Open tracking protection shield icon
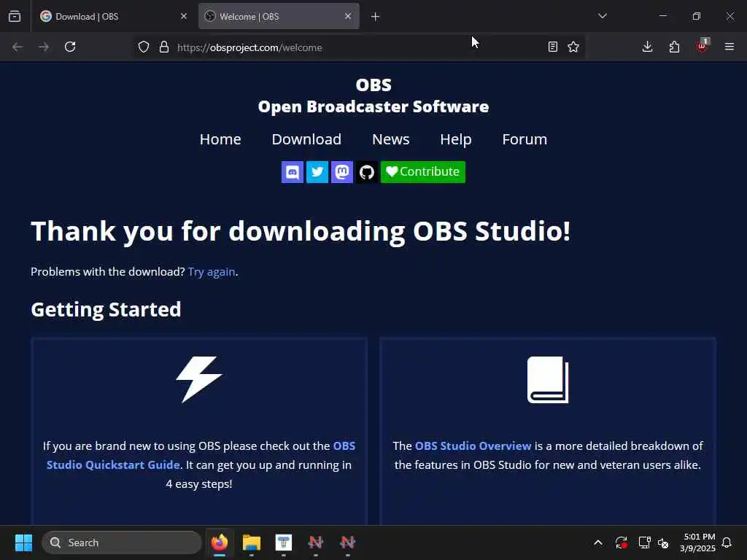Viewport: 747px width, 560px height. tap(144, 47)
